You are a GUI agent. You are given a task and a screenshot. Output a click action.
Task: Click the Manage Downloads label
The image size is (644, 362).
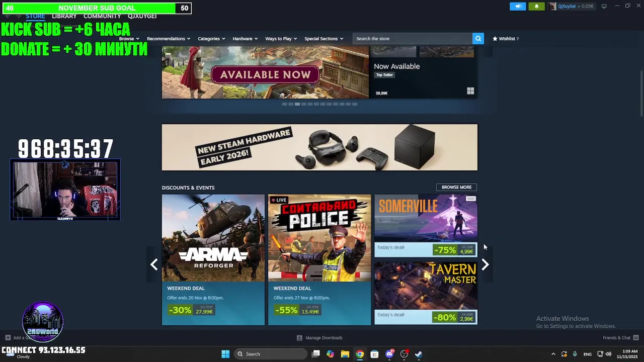(324, 338)
